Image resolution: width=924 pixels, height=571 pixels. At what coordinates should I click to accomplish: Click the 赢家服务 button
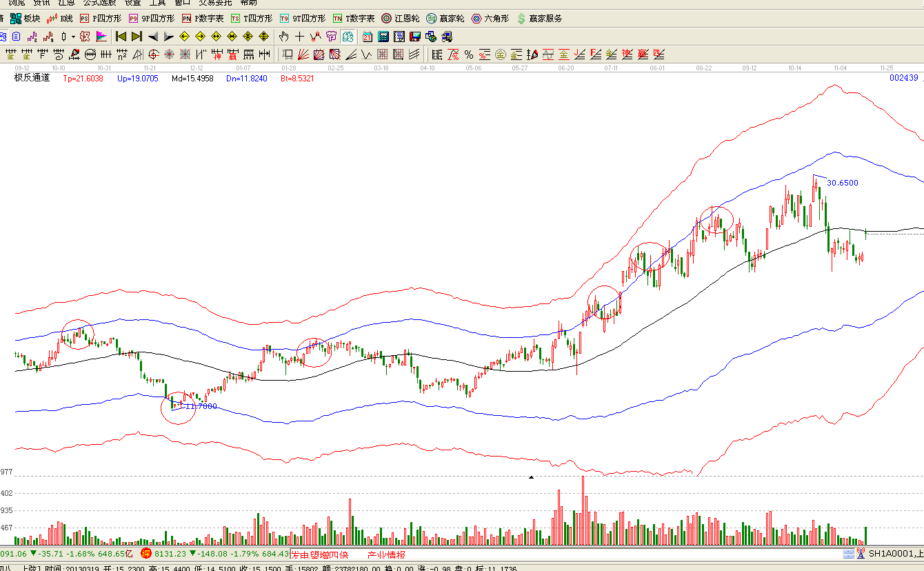[x=539, y=19]
